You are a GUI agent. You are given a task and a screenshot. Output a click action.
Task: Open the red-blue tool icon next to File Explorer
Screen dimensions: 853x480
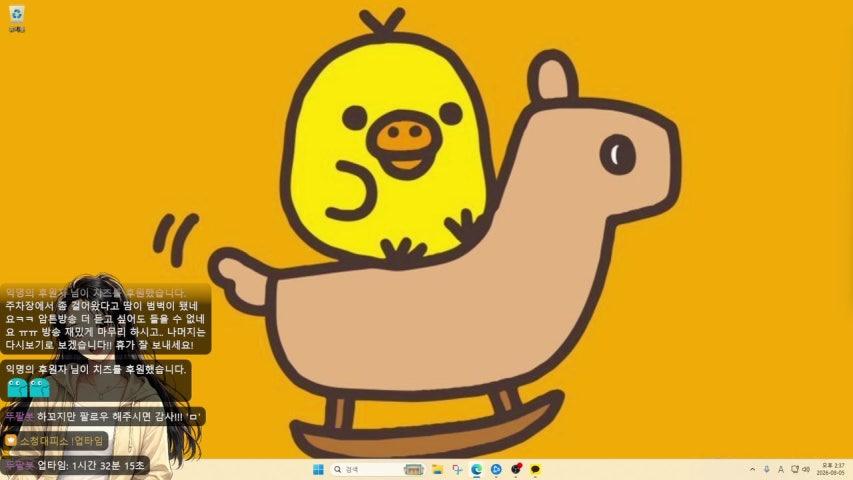click(x=457, y=469)
